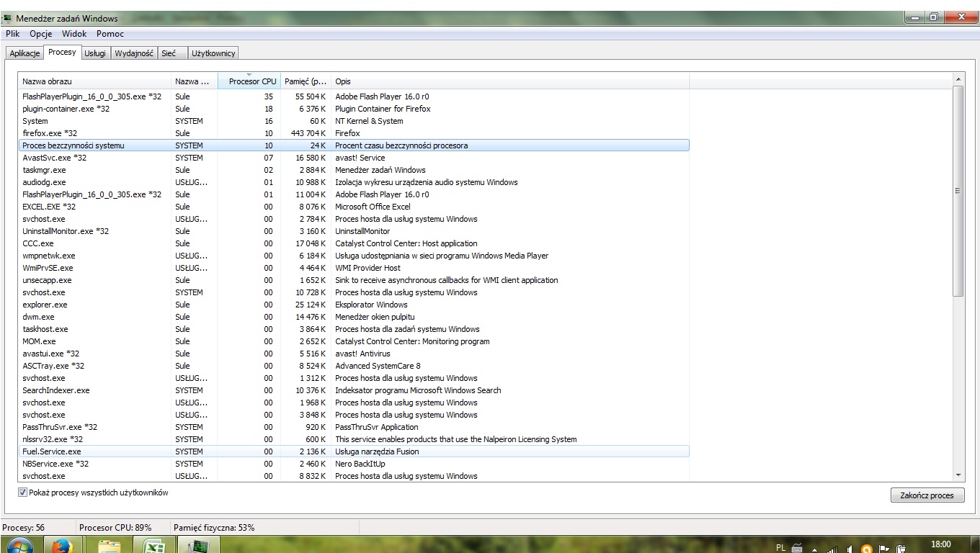This screenshot has height=553, width=980.
Task: Select the firefox.exe *32 process
Action: coord(354,133)
